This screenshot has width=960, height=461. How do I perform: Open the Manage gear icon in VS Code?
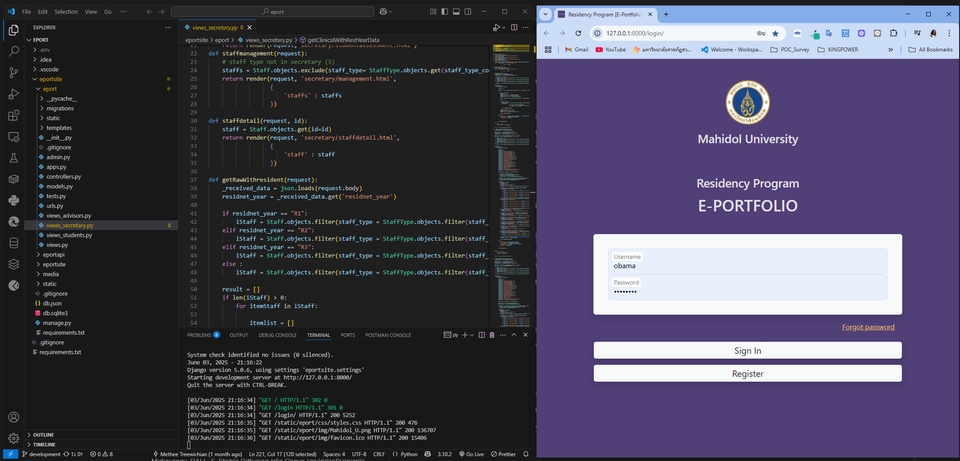click(x=13, y=439)
